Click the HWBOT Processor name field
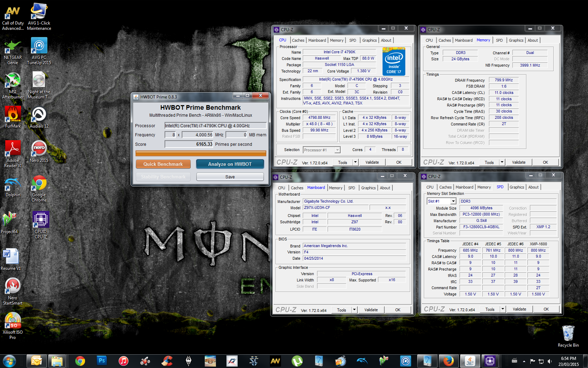 (216, 125)
